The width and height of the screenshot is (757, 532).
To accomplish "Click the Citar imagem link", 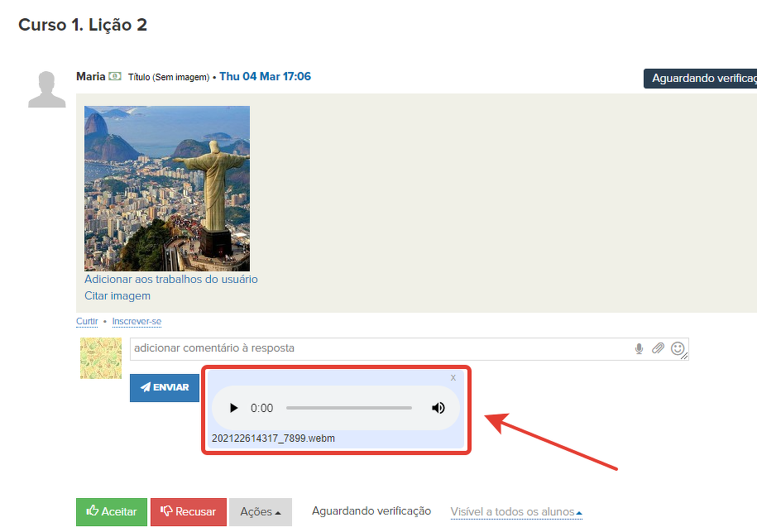I will [117, 296].
